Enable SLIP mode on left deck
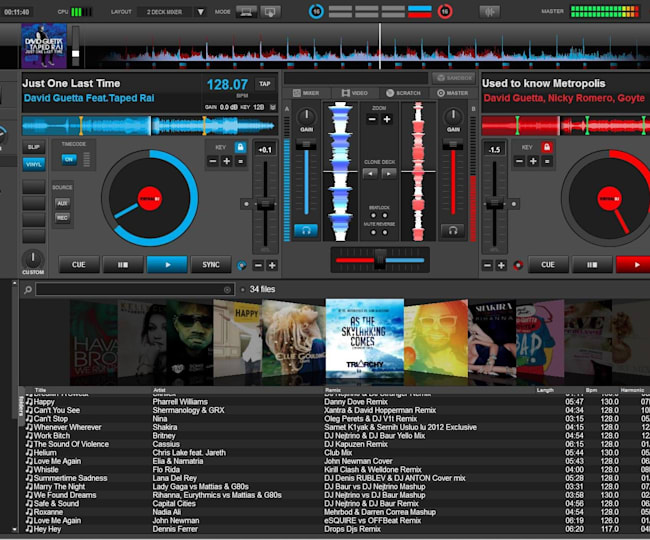650x540 pixels. pyautogui.click(x=34, y=147)
